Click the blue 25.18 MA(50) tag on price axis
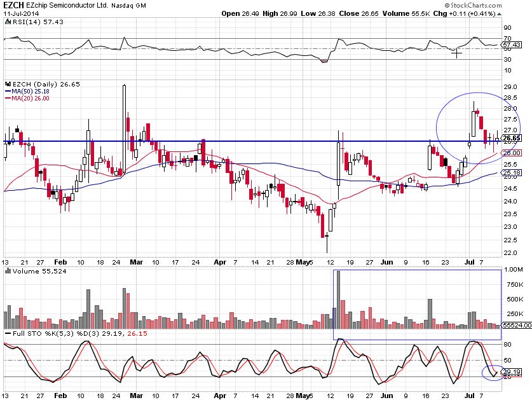The image size is (532, 400). click(x=512, y=173)
